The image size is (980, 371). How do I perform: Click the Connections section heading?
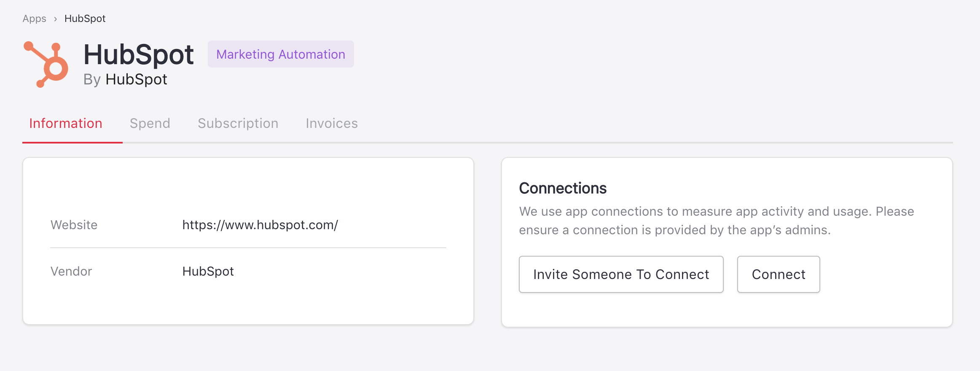coord(562,188)
